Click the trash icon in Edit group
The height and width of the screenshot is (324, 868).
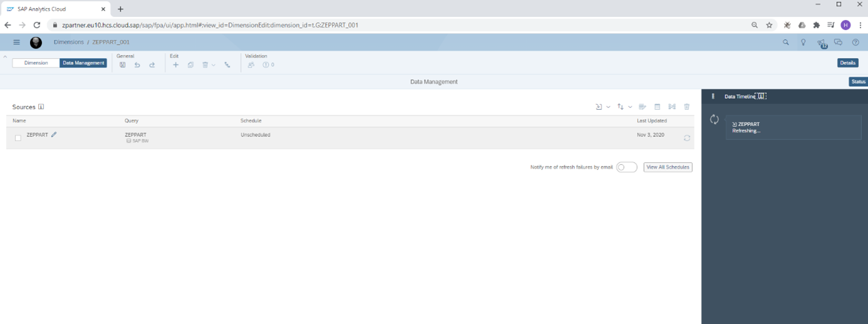[x=205, y=65]
